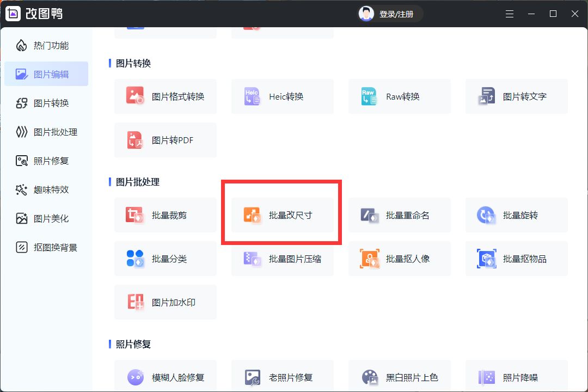Switch to the 图片转换 sidebar section

(x=46, y=103)
